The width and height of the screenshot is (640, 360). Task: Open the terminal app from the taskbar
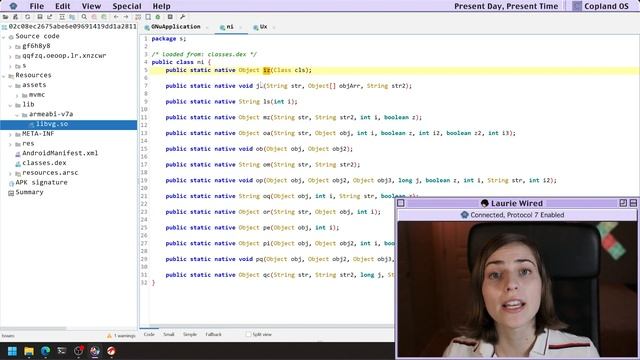[x=62, y=351]
